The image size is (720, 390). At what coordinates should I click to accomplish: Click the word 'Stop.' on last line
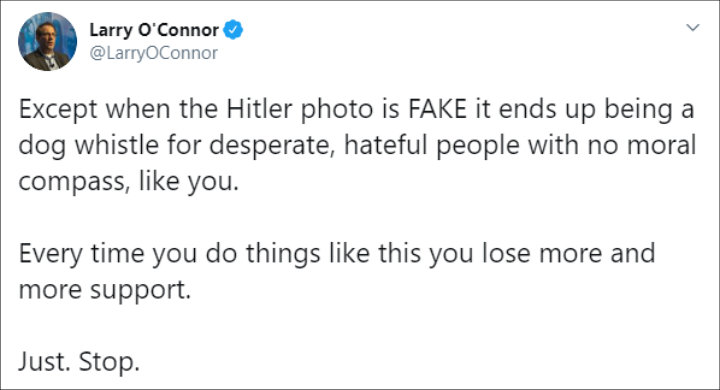pos(109,362)
